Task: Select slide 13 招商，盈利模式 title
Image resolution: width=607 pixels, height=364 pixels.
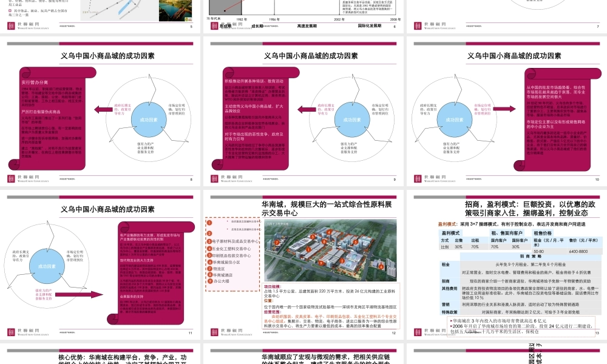Action: [530, 208]
